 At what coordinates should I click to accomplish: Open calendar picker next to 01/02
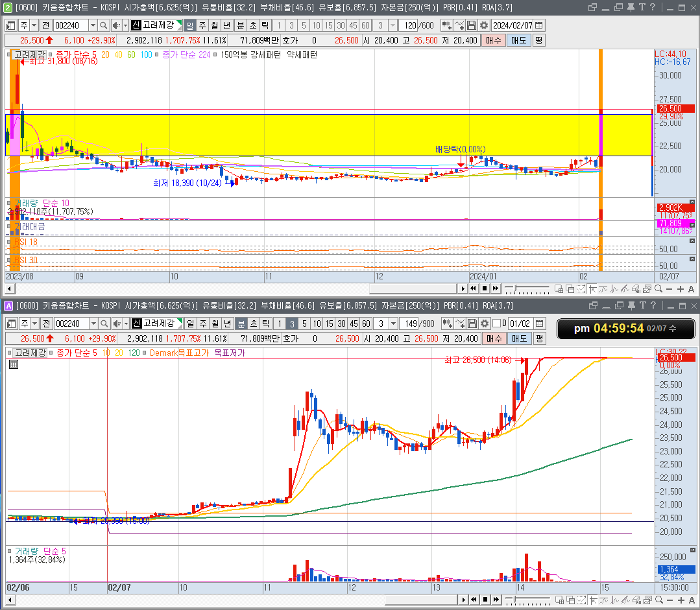[539, 323]
